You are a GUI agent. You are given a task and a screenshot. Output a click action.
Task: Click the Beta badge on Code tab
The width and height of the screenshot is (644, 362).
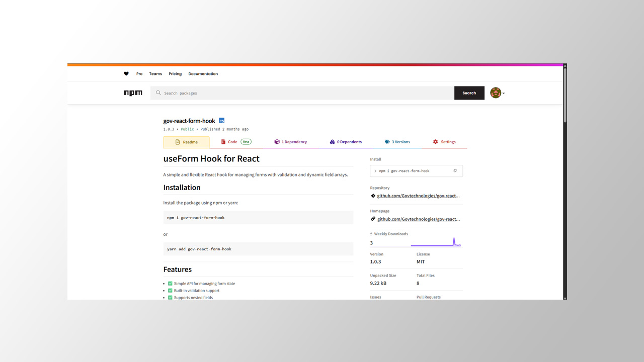(246, 142)
